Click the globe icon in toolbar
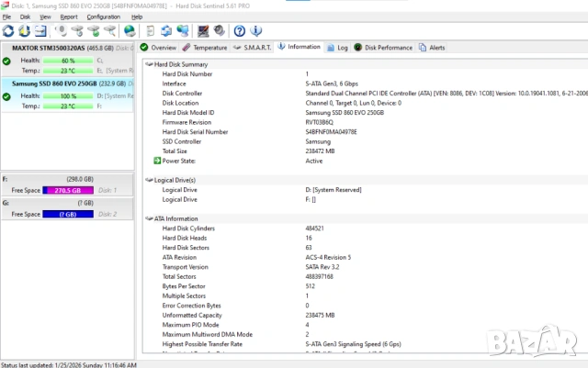The image size is (588, 368). coord(130,30)
